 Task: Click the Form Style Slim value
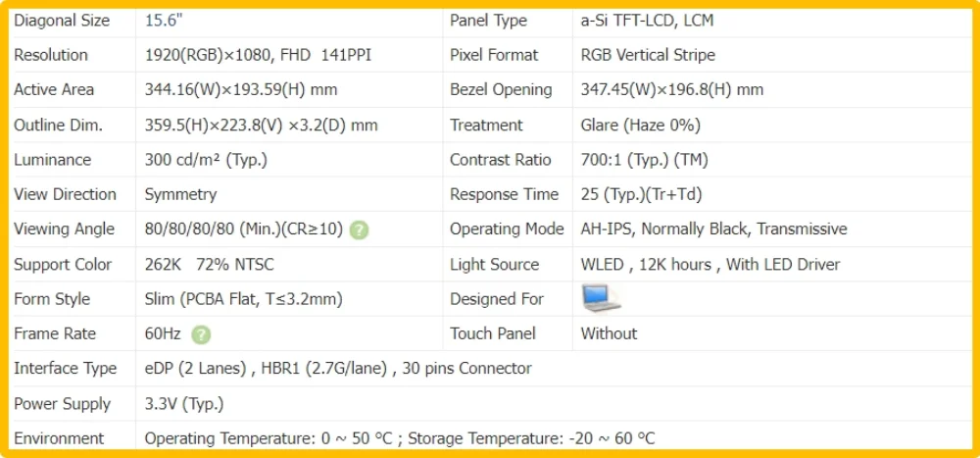pos(244,299)
